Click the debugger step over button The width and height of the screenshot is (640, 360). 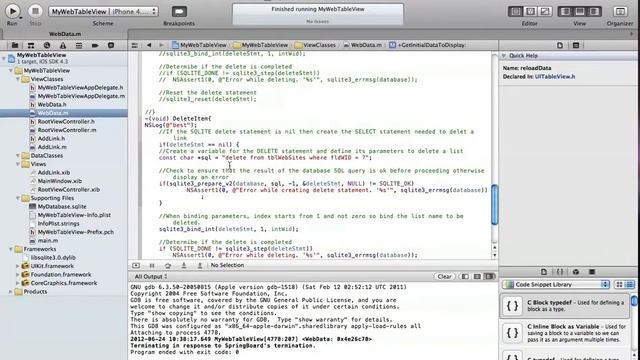tap(168, 265)
